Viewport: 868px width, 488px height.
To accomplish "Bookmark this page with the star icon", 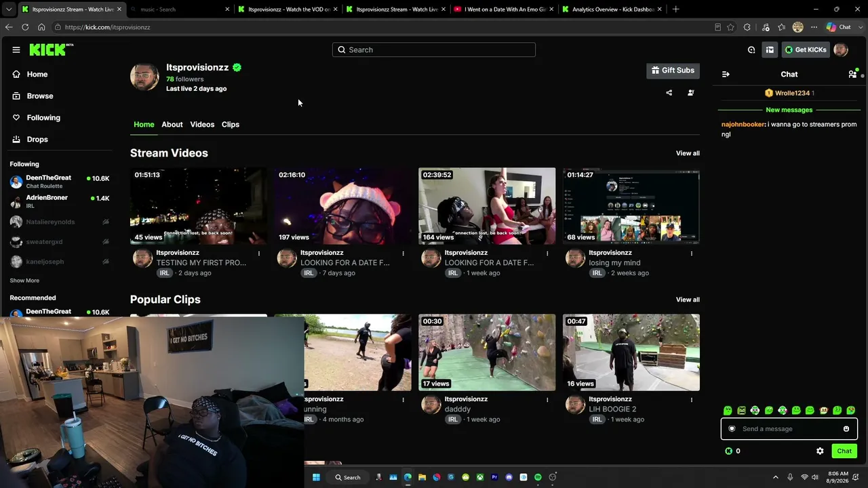I will pos(730,27).
